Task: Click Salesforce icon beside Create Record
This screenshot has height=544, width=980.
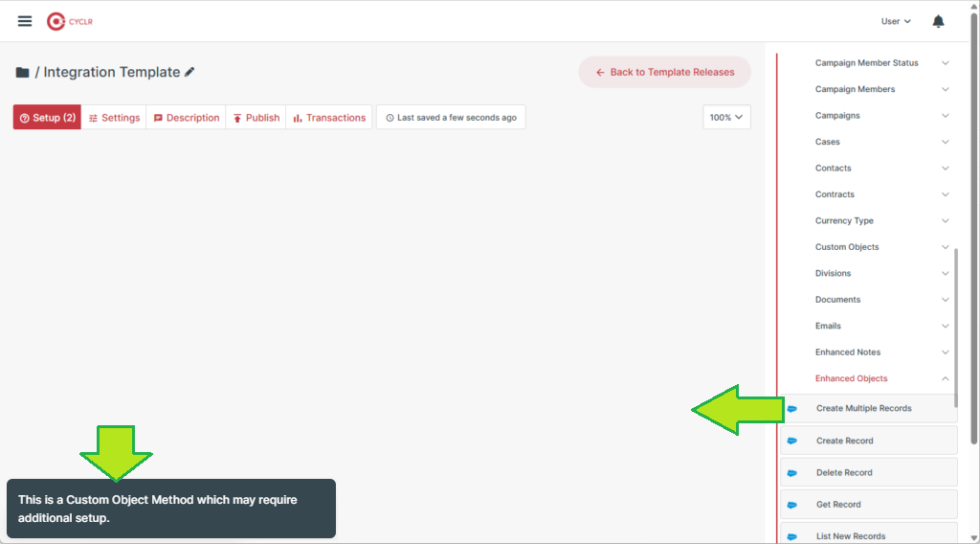Action: coord(791,441)
